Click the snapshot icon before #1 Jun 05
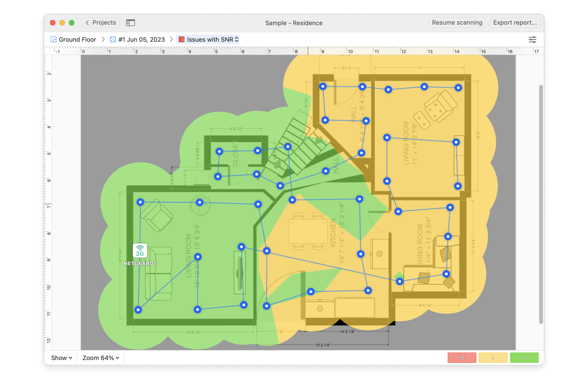Viewport: 588px width, 379px height. point(113,39)
